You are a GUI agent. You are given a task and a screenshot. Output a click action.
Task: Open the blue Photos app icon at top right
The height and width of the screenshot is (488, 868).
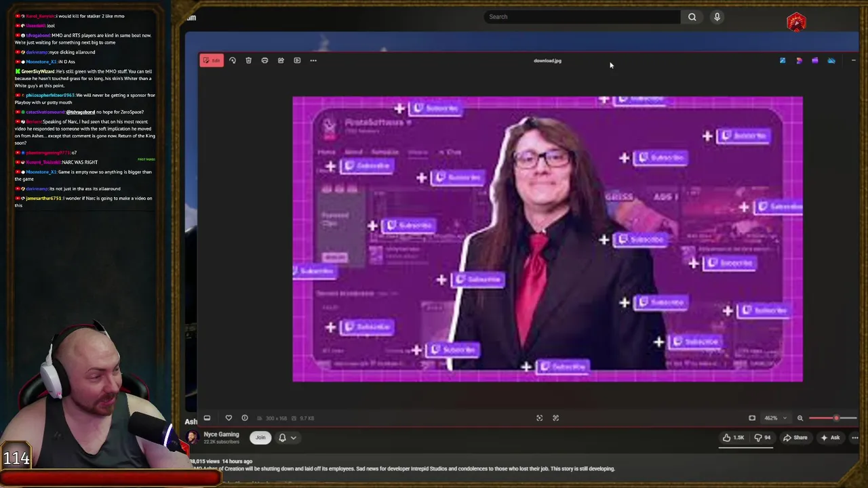tap(783, 60)
